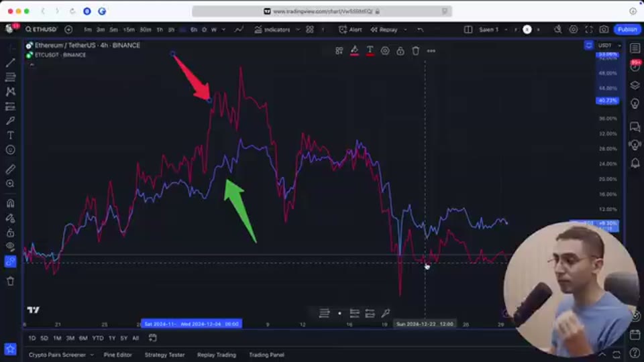Select the Fibonacci retracement tool

point(10,76)
